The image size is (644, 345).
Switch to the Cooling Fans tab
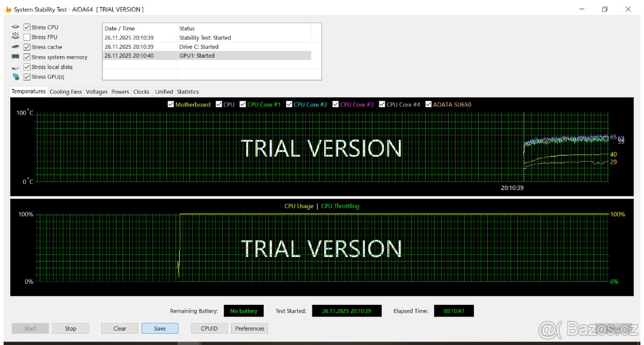click(65, 92)
